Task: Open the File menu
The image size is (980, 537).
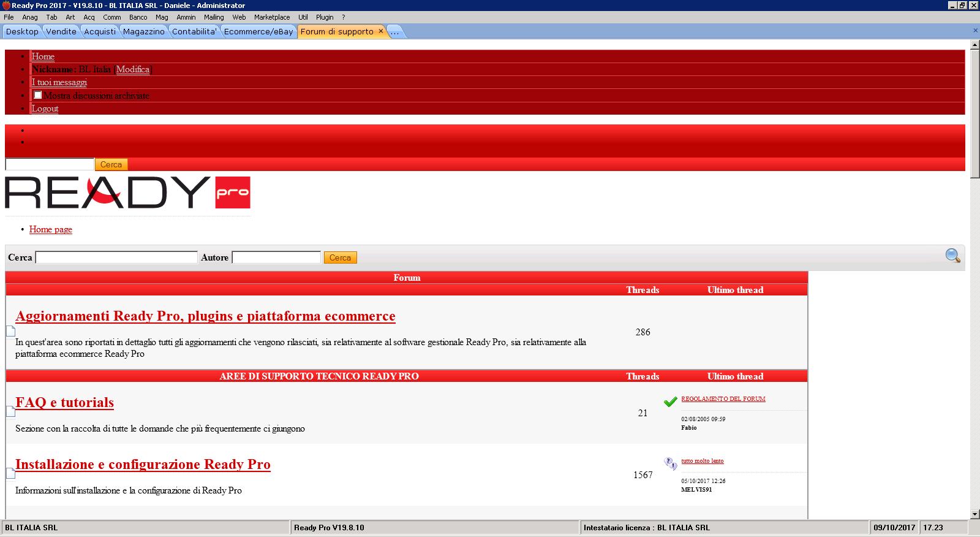Action: pyautogui.click(x=9, y=17)
